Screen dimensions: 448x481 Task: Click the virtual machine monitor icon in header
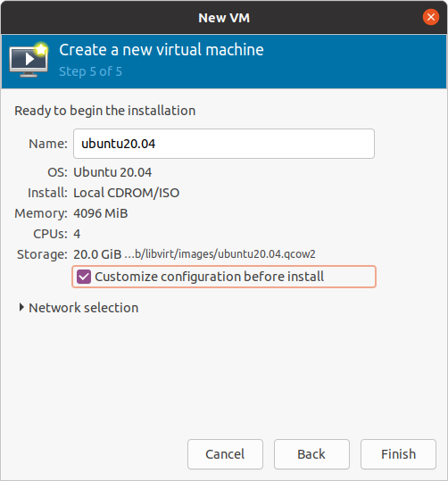[29, 60]
